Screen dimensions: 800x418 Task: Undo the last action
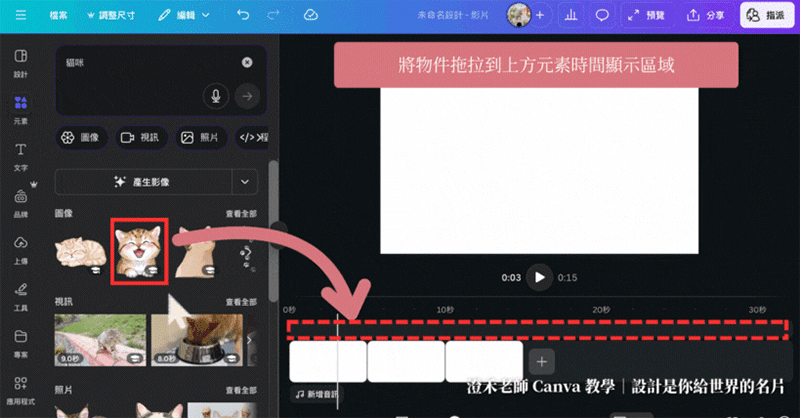coord(243,15)
